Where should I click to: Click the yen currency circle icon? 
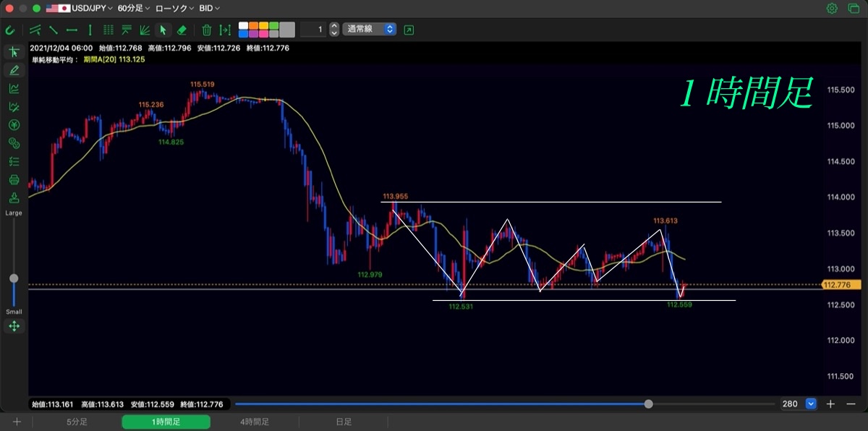[x=14, y=124]
